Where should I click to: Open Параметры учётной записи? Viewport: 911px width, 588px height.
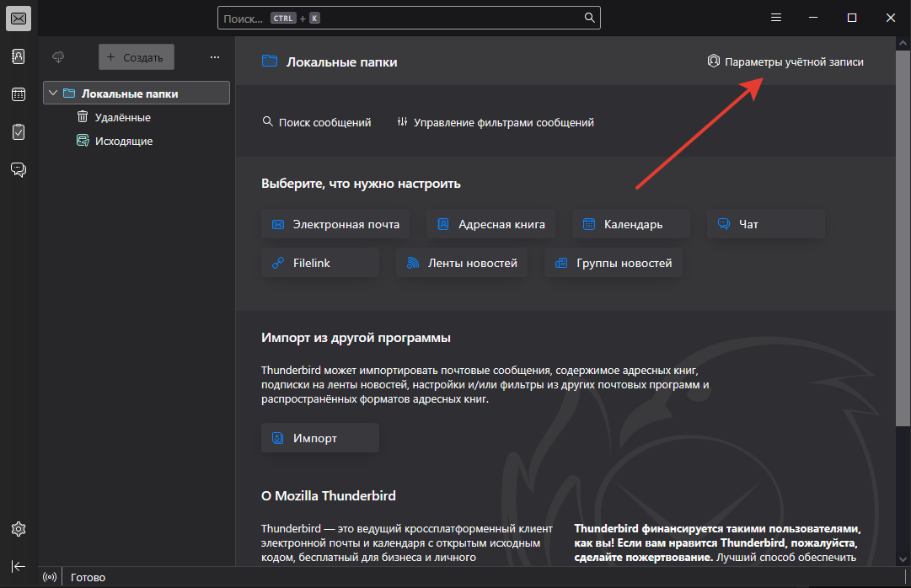coord(785,61)
